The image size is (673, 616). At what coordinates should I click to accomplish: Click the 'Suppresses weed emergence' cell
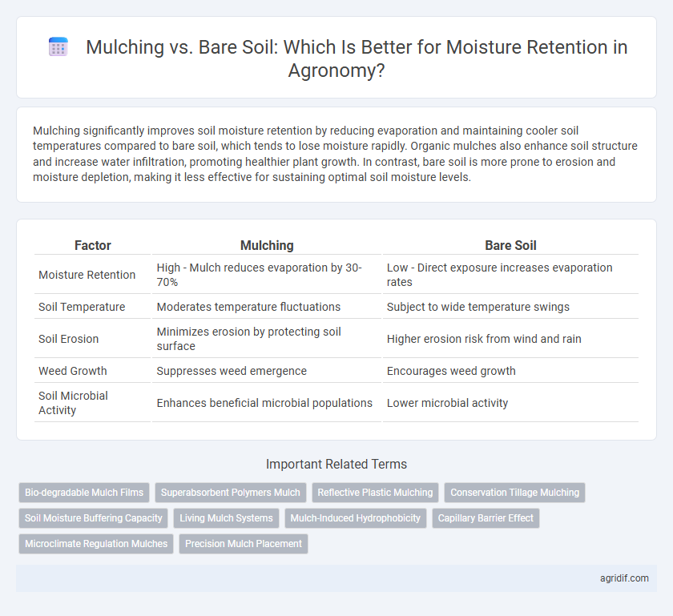click(267, 370)
